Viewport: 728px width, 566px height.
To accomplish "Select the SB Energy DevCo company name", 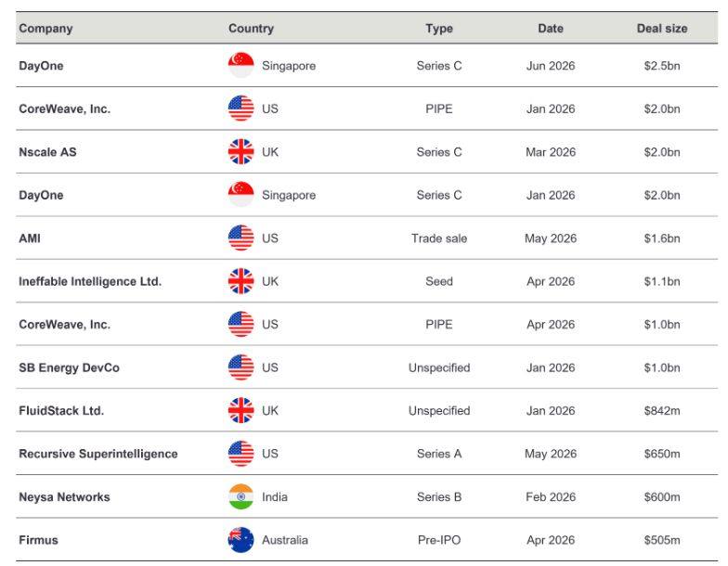I will click(69, 367).
